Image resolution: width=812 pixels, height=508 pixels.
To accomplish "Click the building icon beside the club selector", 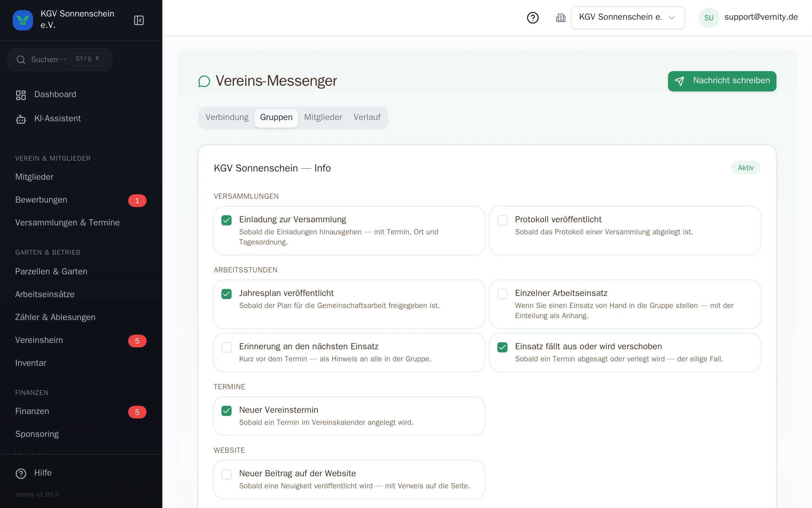I will coord(561,17).
